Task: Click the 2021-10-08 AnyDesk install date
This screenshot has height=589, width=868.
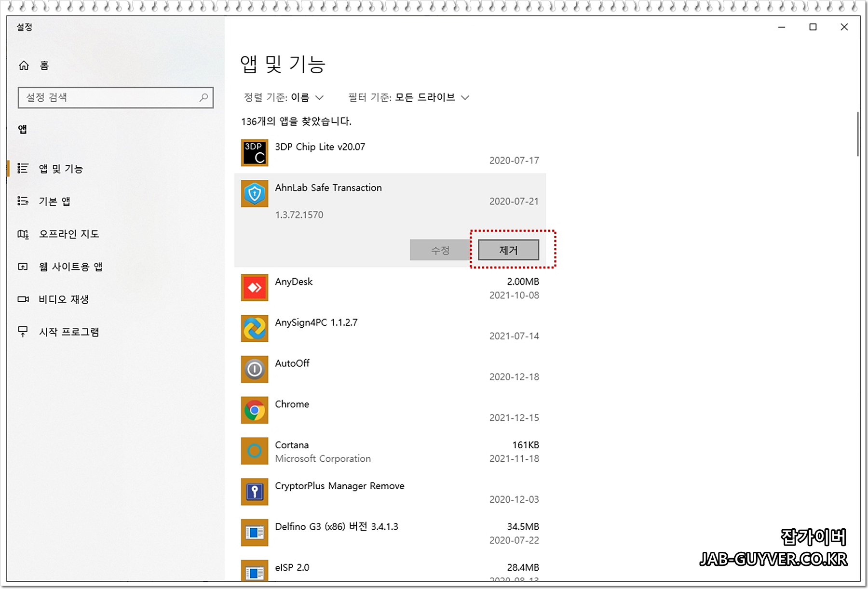Action: pyautogui.click(x=514, y=295)
